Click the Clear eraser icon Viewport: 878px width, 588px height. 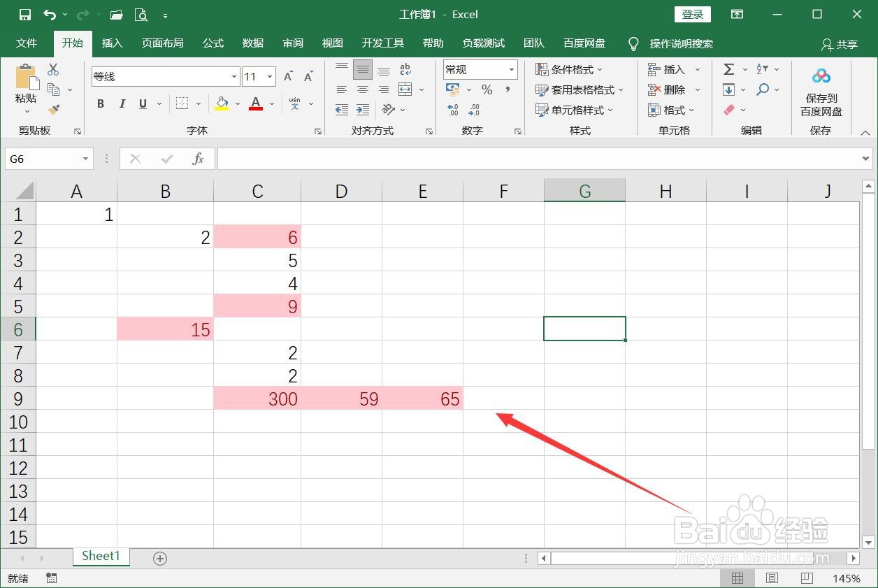point(729,110)
